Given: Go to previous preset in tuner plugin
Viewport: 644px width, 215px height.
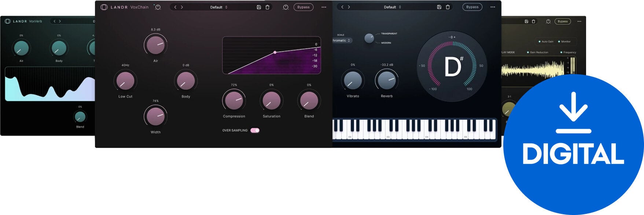Looking at the screenshot, I should pyautogui.click(x=342, y=7).
